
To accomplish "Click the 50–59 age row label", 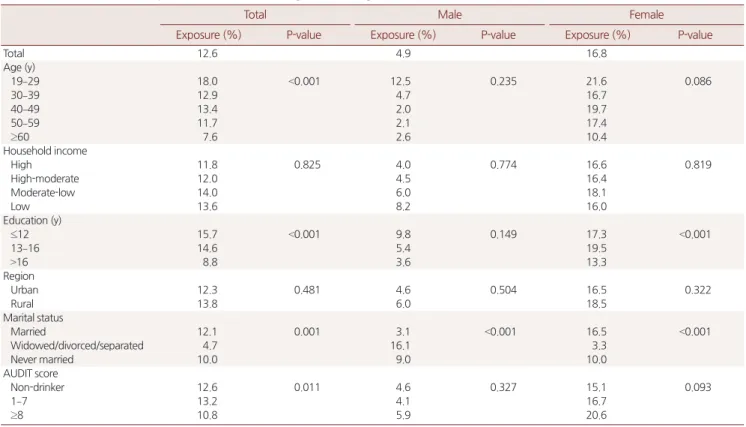I will click(x=25, y=123).
